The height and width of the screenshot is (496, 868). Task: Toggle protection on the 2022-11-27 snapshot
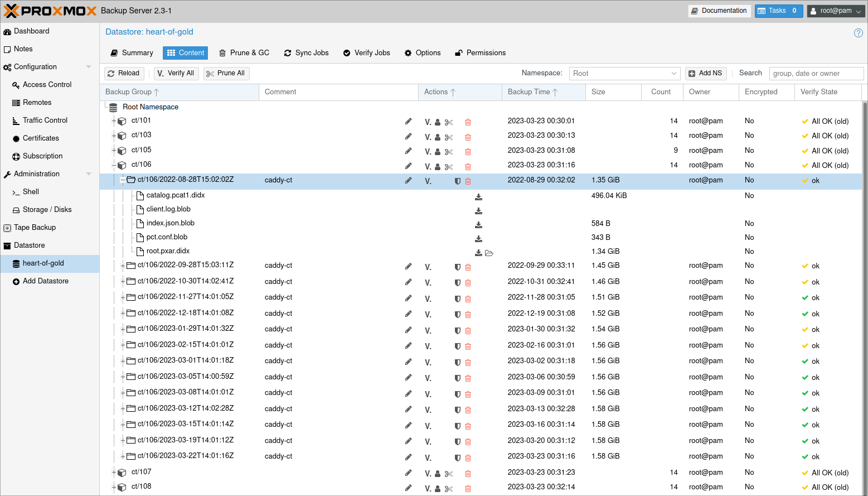[x=457, y=298]
